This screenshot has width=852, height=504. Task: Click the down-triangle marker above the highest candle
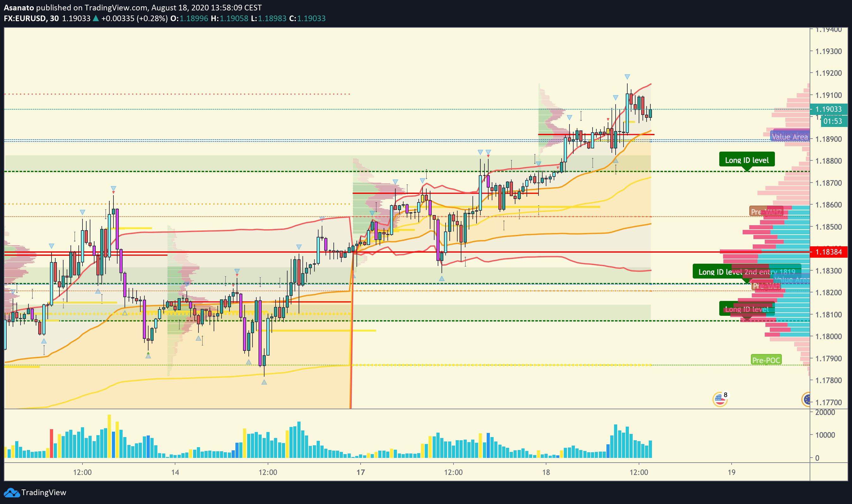627,77
